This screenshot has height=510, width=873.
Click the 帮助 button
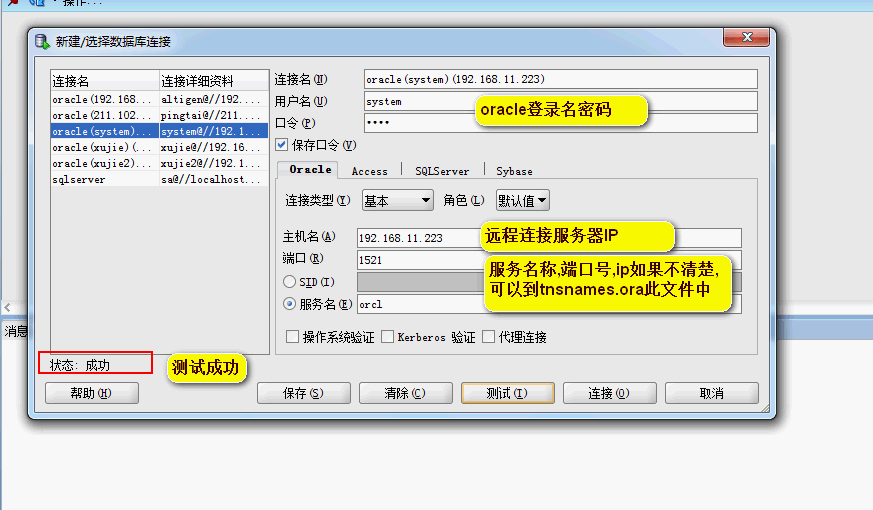[92, 393]
